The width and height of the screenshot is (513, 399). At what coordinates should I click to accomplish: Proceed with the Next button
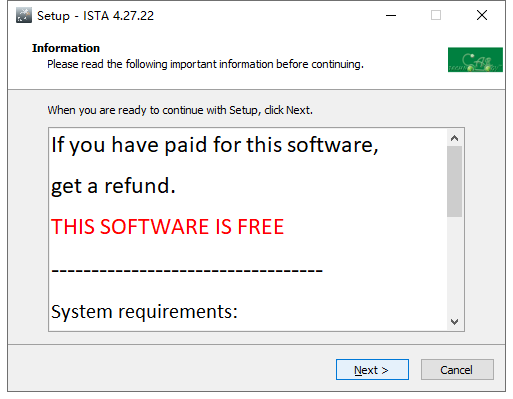click(372, 369)
